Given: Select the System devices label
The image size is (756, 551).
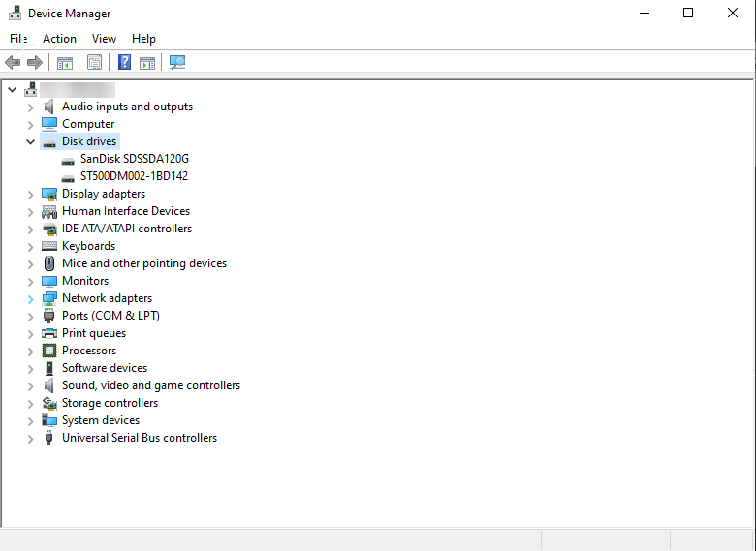Looking at the screenshot, I should [x=101, y=420].
